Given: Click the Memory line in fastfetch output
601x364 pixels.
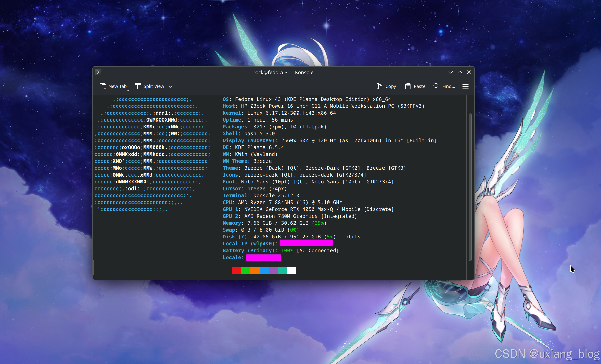Looking at the screenshot, I should click(274, 223).
